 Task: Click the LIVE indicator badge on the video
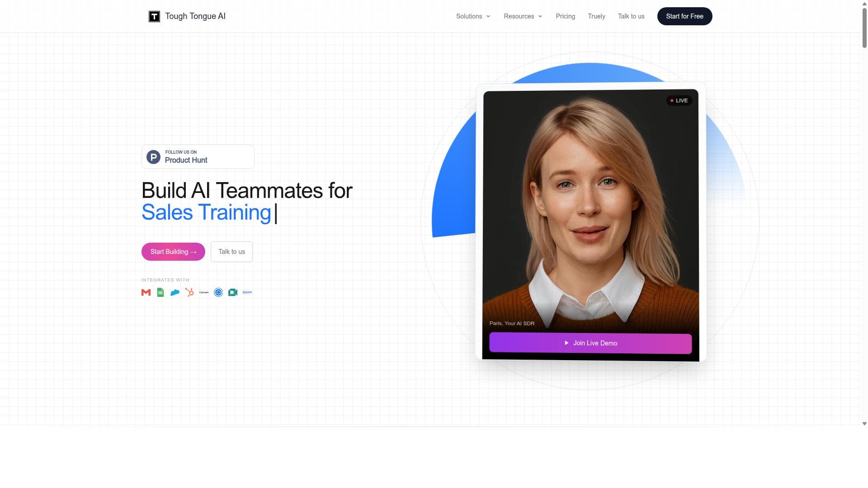(679, 101)
